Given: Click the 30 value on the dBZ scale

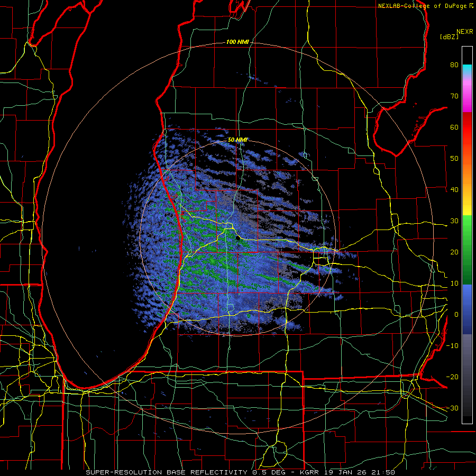Looking at the screenshot, I should click(454, 221).
